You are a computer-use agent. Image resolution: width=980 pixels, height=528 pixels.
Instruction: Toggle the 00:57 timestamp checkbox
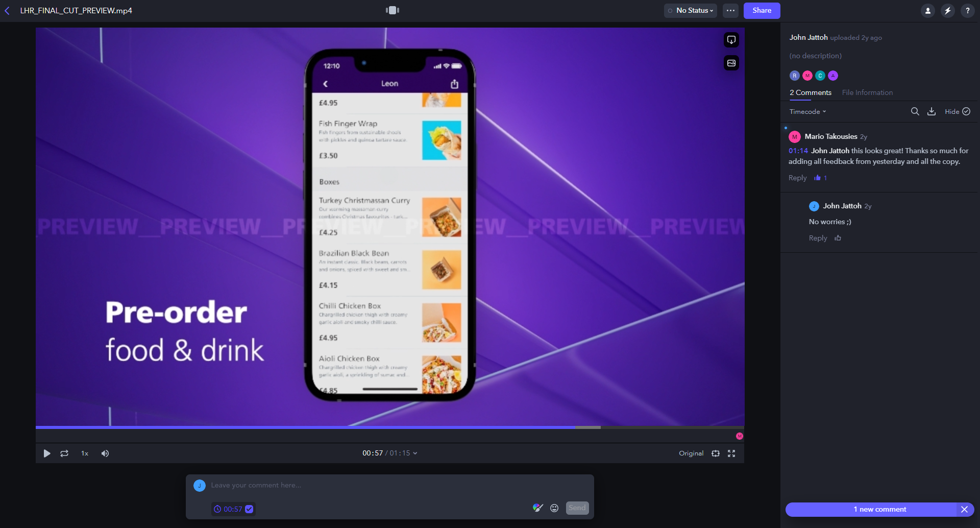(249, 509)
